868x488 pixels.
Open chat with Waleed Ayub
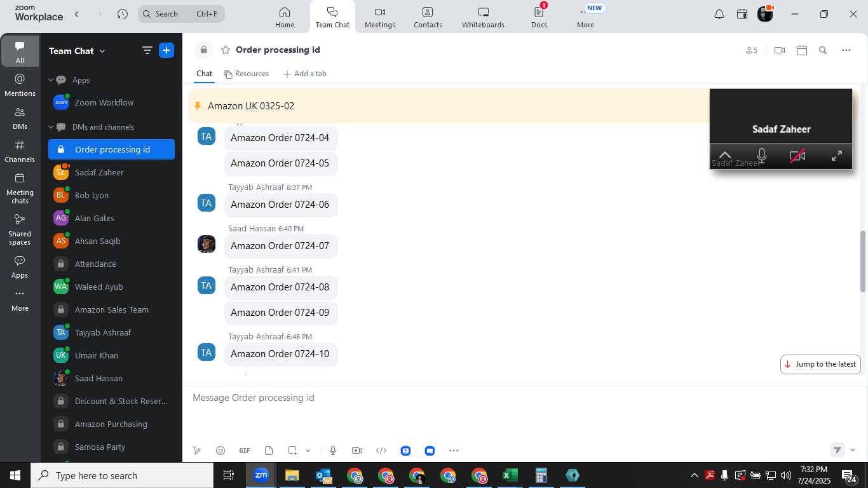pyautogui.click(x=111, y=287)
